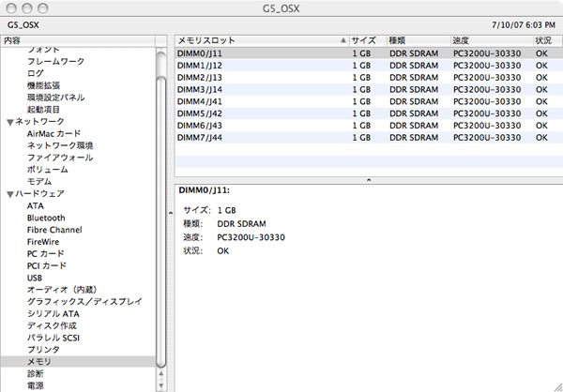Select モデム in the sidebar
Screen dimensions: 563x392
click(39, 182)
